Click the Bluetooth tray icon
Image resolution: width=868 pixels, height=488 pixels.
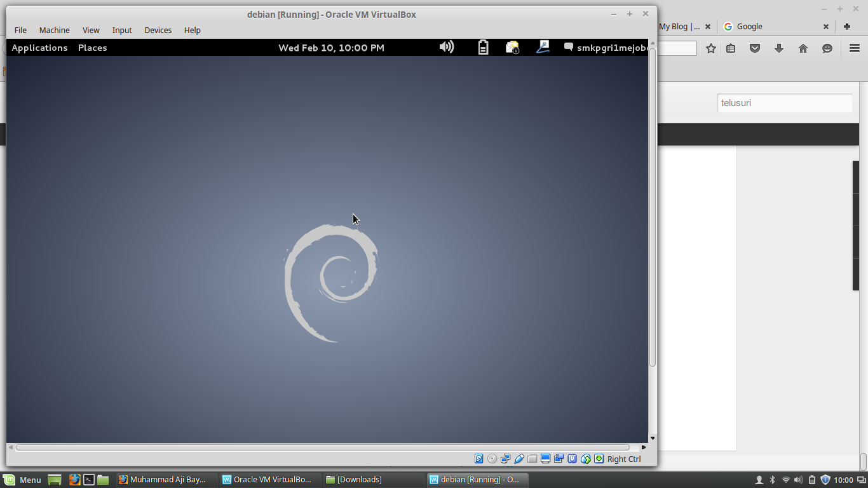[x=773, y=480]
